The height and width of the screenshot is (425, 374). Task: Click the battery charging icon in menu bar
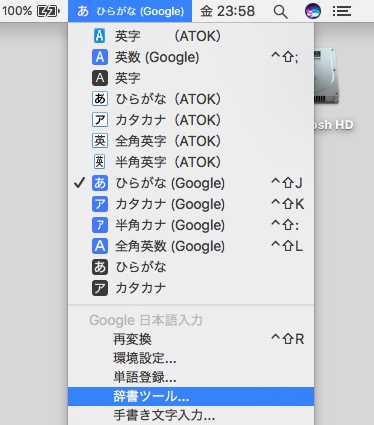48,11
